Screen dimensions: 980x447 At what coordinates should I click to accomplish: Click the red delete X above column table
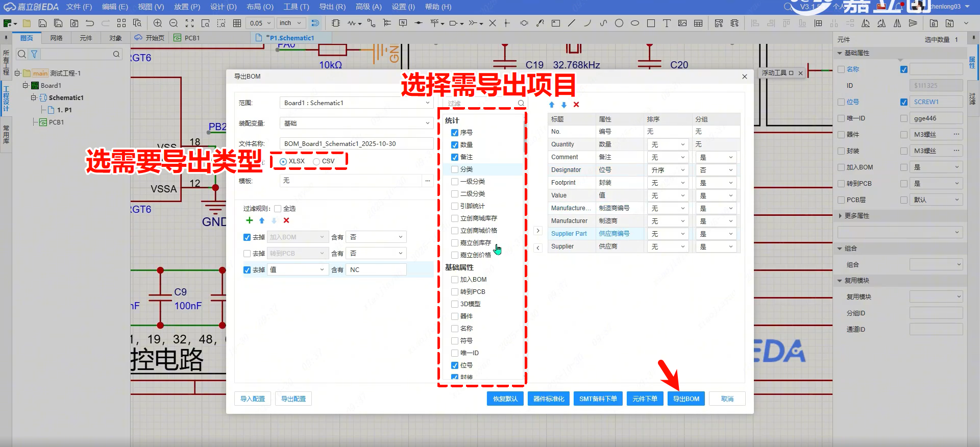coord(576,105)
